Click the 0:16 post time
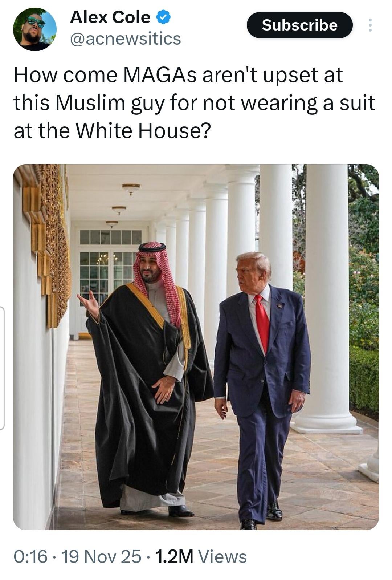This screenshot has width=392, height=580. 30,556
